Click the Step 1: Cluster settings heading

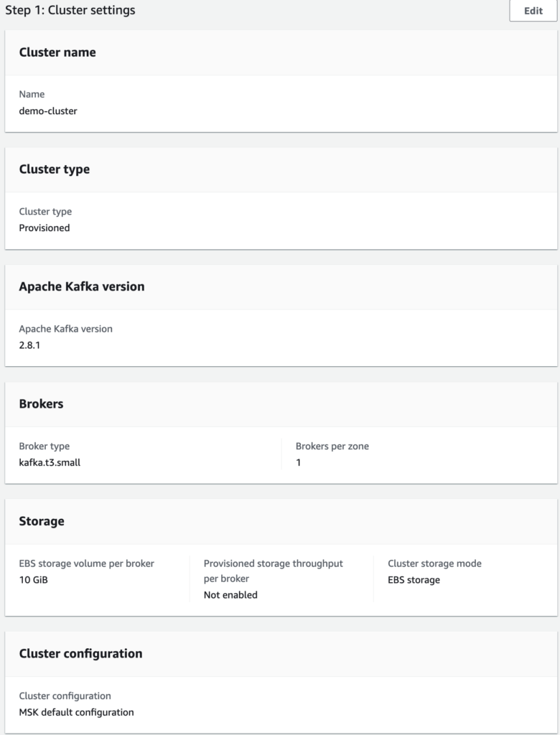coord(70,11)
